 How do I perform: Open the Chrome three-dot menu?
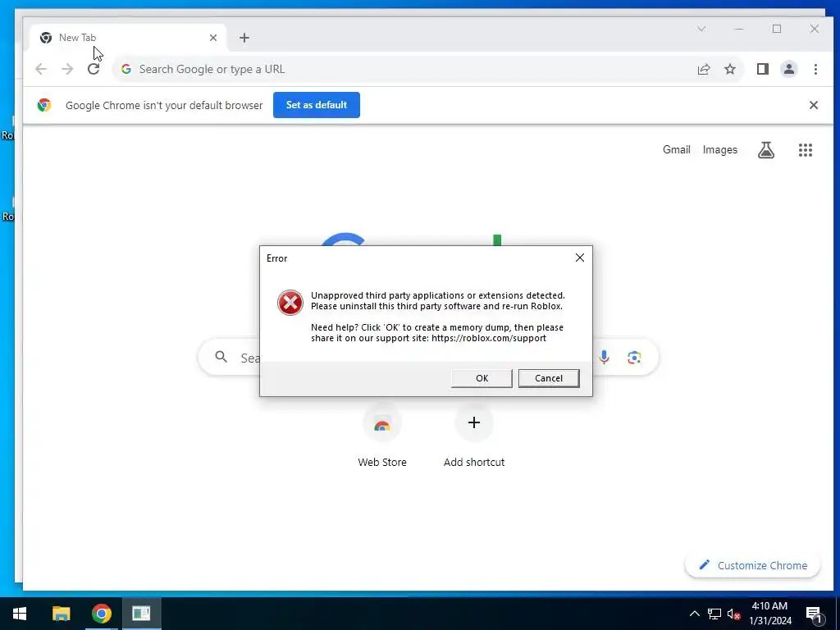[815, 69]
